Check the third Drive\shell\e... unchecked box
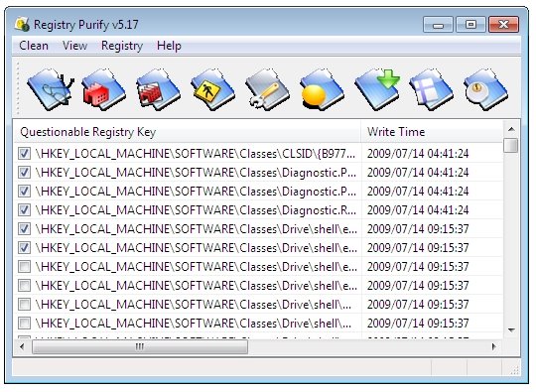Viewport: 536px width, 392px height. [x=24, y=266]
